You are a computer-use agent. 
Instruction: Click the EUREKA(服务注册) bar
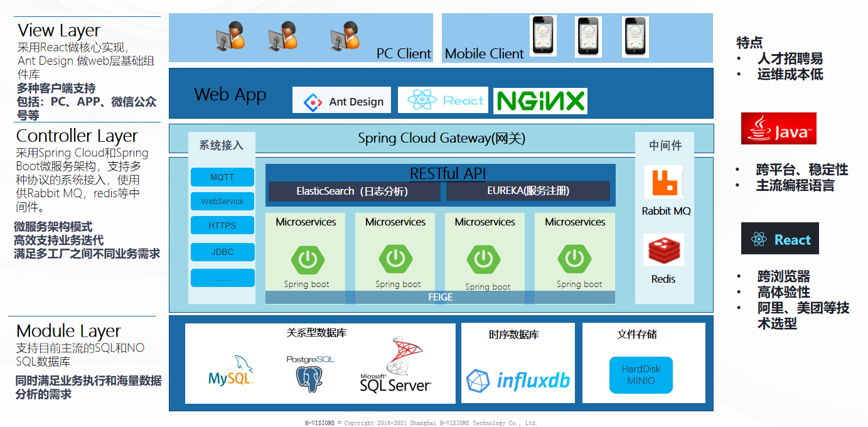click(528, 191)
